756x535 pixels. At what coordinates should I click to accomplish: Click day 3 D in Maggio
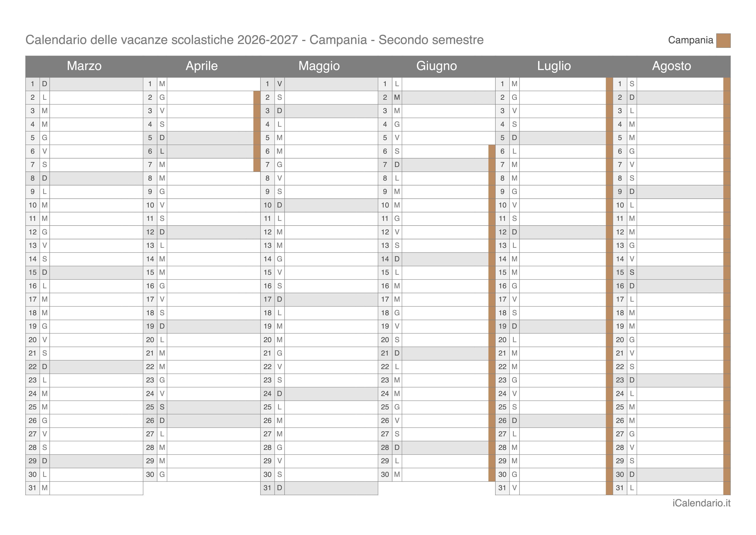point(319,111)
